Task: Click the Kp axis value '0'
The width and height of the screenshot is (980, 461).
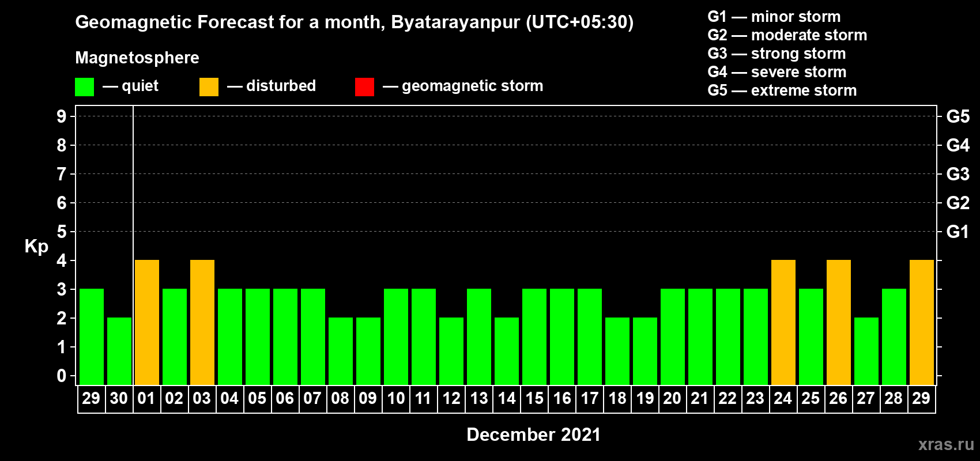Action: click(x=62, y=376)
